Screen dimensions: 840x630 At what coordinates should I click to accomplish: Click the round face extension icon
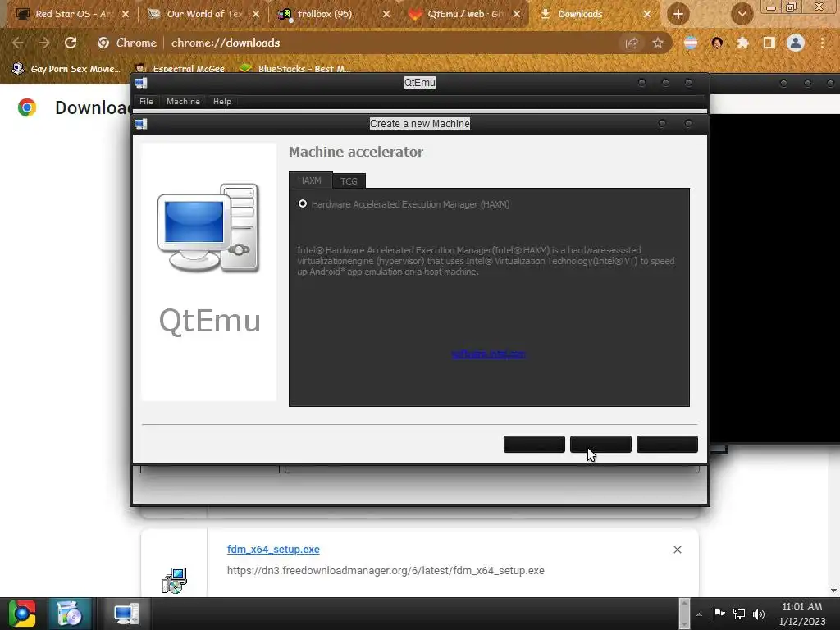tap(717, 43)
